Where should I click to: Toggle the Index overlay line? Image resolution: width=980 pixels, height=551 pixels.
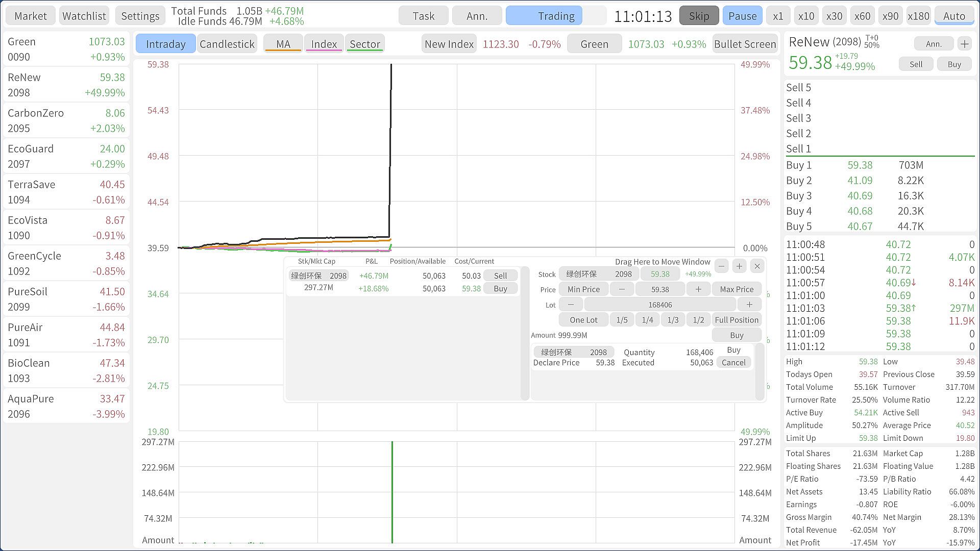click(324, 44)
